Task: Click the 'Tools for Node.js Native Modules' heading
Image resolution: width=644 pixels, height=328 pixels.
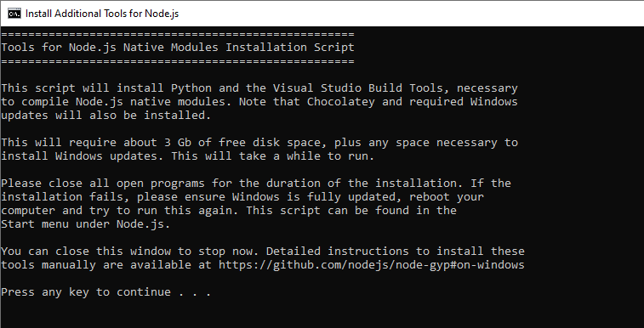Action: (110, 47)
